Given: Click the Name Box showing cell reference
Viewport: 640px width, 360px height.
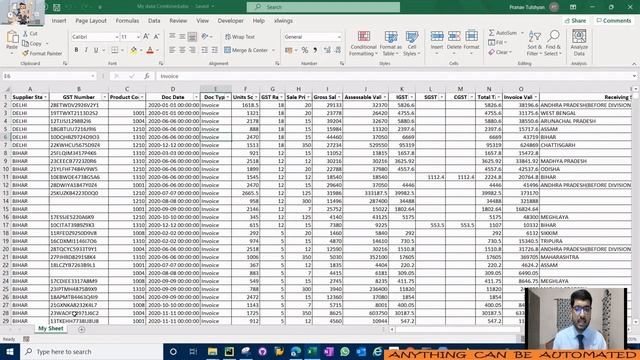Looking at the screenshot, I should 48,76.
